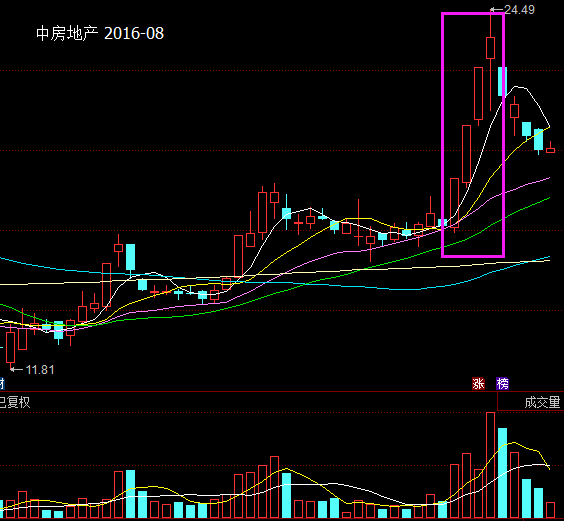564x521 pixels.
Task: Open the 成交量 indicator label
Action: click(x=542, y=402)
